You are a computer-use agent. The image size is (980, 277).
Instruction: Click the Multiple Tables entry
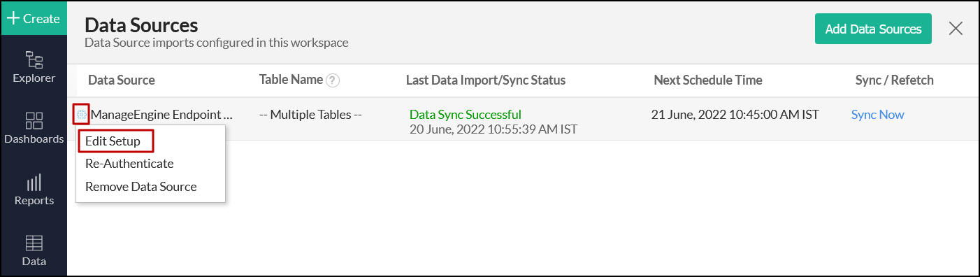(x=310, y=115)
